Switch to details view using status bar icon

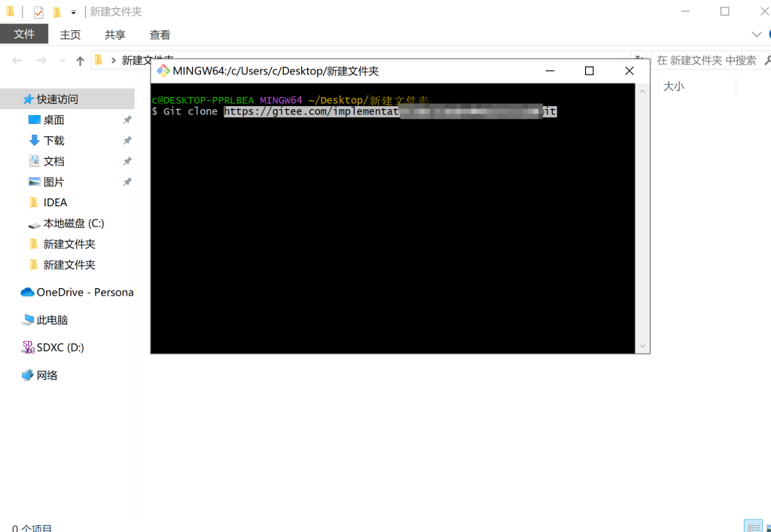click(752, 526)
